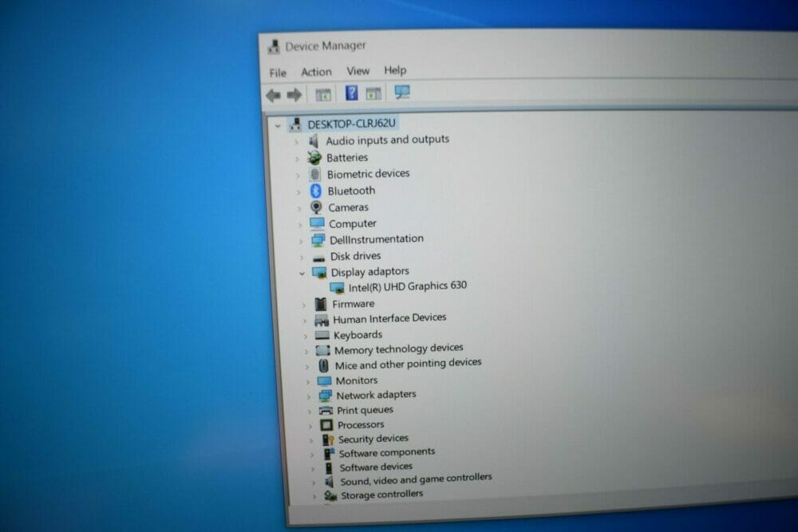Click the Batteries category icon

pos(314,158)
